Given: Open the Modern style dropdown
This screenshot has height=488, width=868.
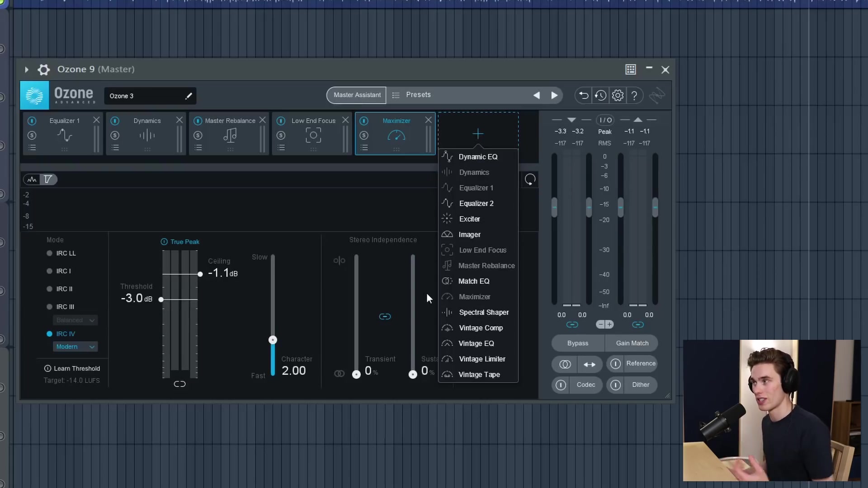Looking at the screenshot, I should [75, 347].
